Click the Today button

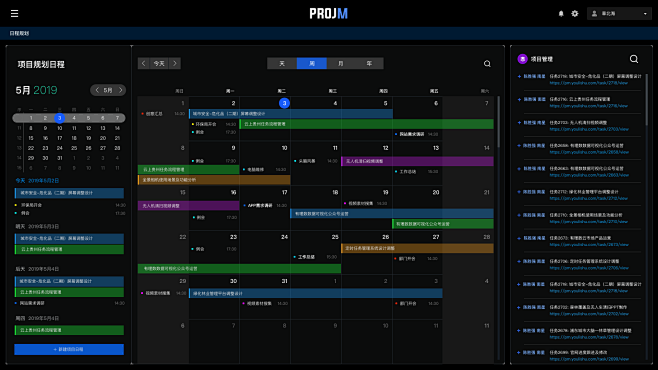[159, 63]
